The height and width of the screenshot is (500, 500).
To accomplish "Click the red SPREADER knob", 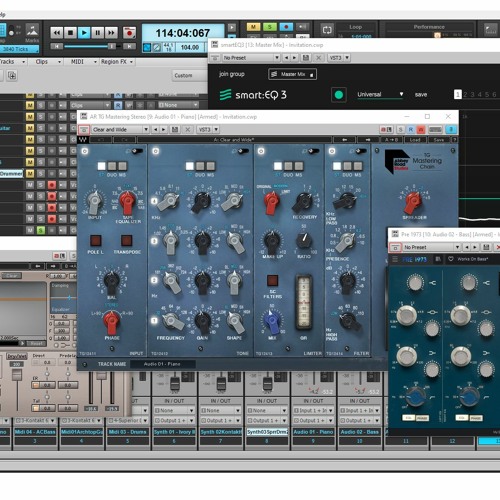I will pos(413,202).
